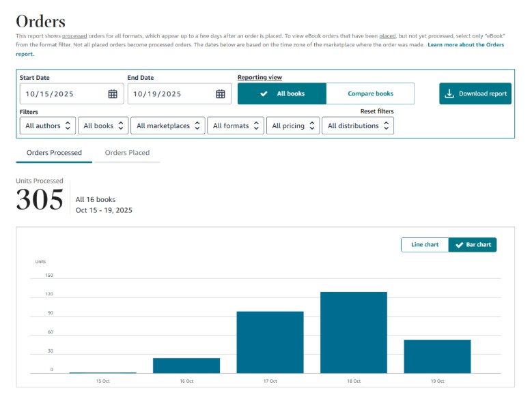
Task: Expand the All pricing dropdown
Action: point(293,126)
